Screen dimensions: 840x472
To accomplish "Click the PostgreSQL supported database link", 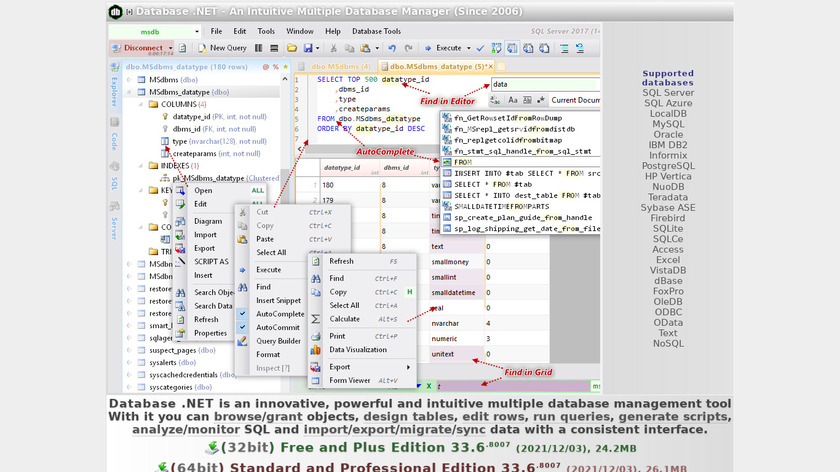I will 667,166.
